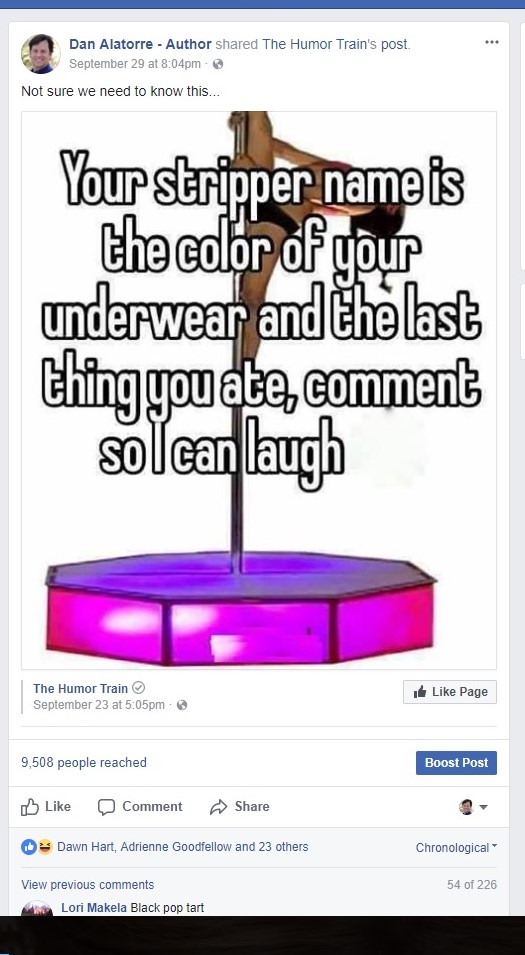
Task: Click View previous comments
Action: [88, 884]
